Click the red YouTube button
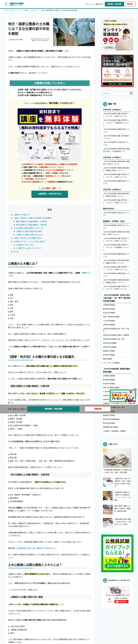Viewport: 138px width, 644px height. 121,602
